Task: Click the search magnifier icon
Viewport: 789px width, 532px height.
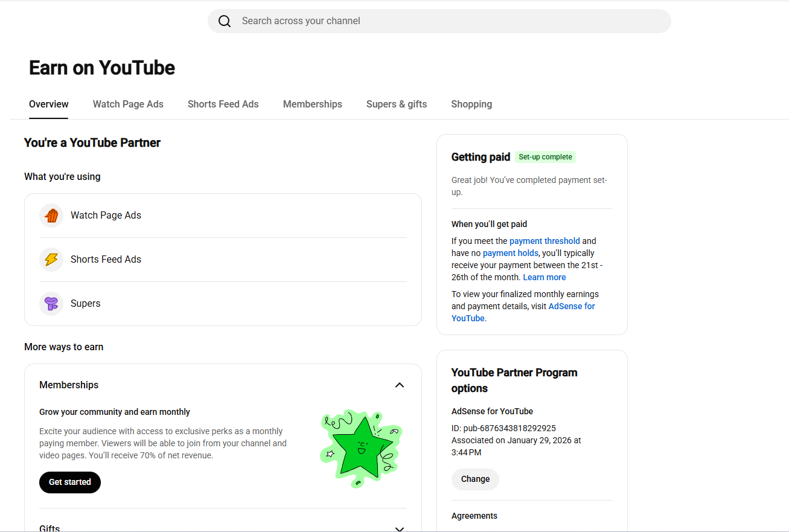Action: coord(225,21)
